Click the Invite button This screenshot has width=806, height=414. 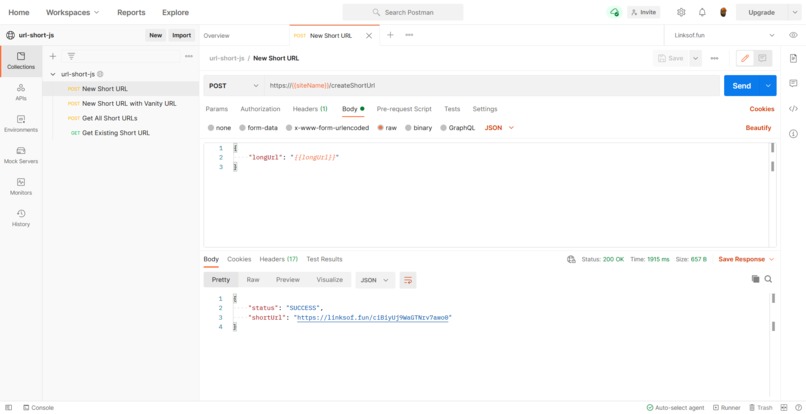[644, 12]
